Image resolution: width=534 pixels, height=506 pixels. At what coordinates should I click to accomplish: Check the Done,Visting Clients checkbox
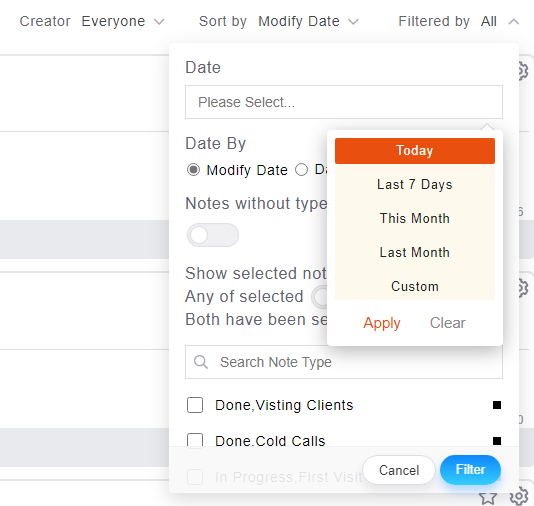195,405
